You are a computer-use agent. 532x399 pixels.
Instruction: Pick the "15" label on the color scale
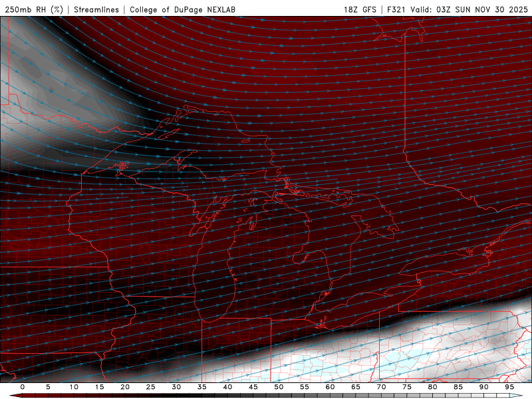tap(99, 387)
